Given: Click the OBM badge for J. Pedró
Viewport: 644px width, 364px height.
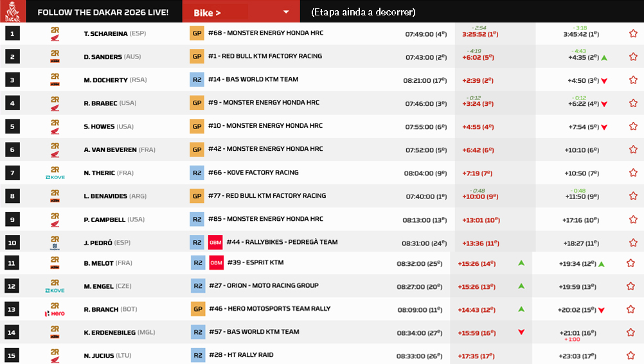Looking at the screenshot, I should (x=215, y=243).
